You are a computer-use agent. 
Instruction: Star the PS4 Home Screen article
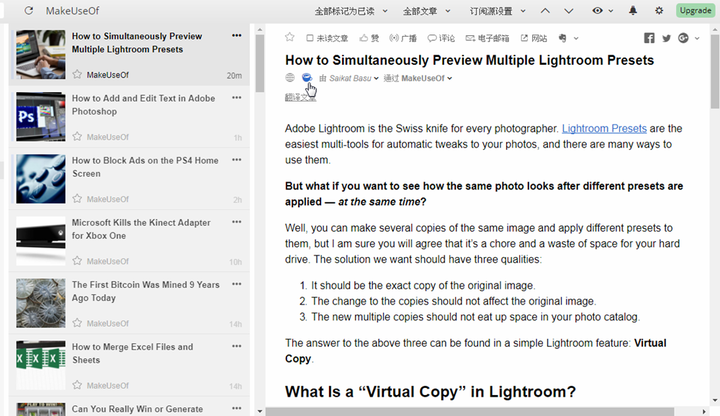[x=77, y=198]
